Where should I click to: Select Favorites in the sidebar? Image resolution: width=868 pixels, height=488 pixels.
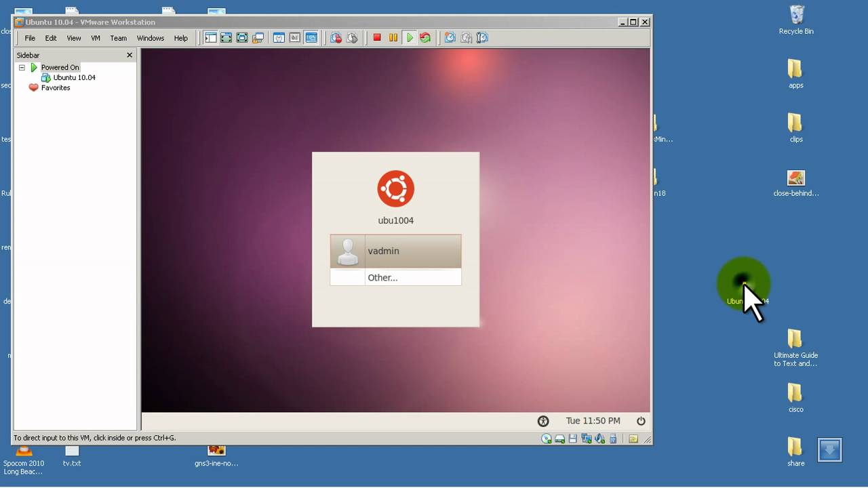pyautogui.click(x=56, y=87)
